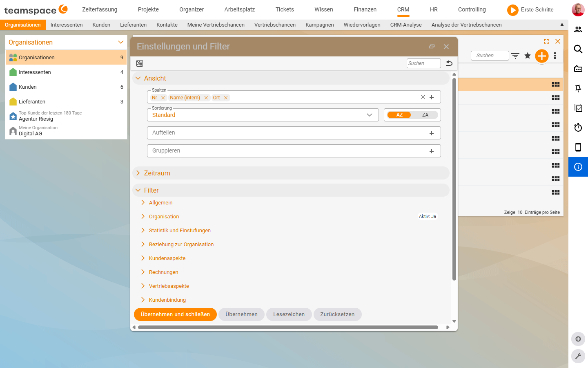Click the reset arrow icon beside dialog search

[x=449, y=63]
